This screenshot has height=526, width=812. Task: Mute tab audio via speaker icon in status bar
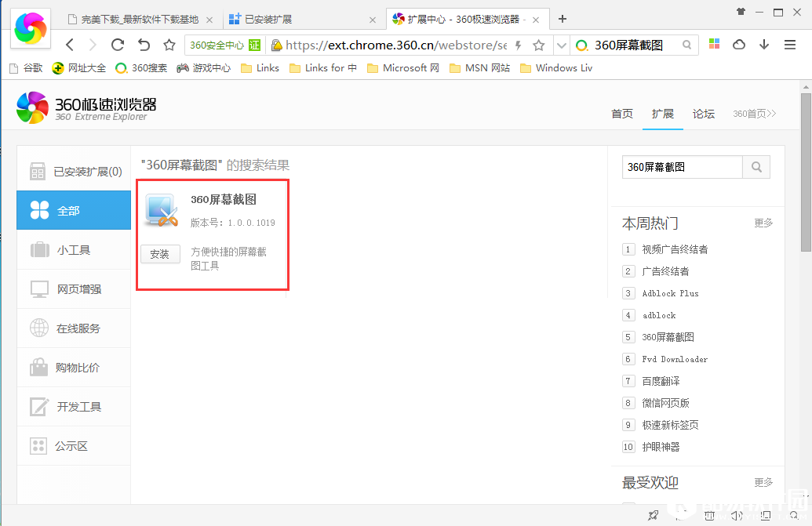[x=736, y=516]
